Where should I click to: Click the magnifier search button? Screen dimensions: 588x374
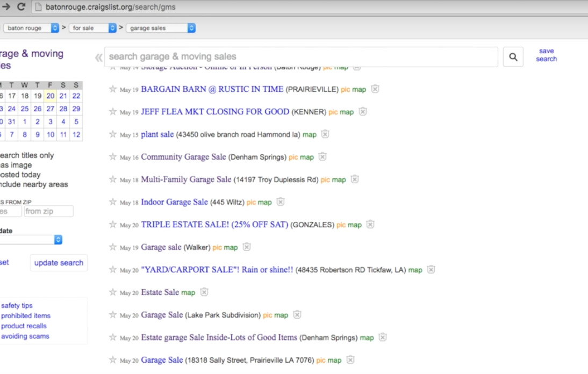513,57
